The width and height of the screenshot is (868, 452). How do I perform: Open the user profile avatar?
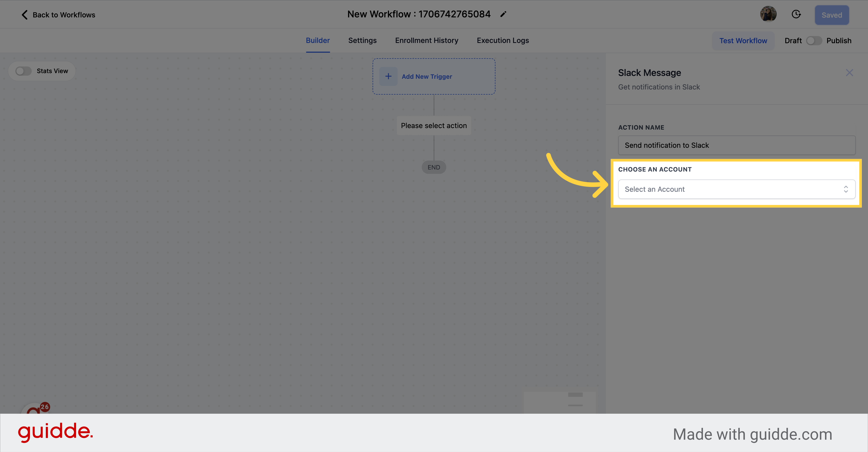(768, 15)
